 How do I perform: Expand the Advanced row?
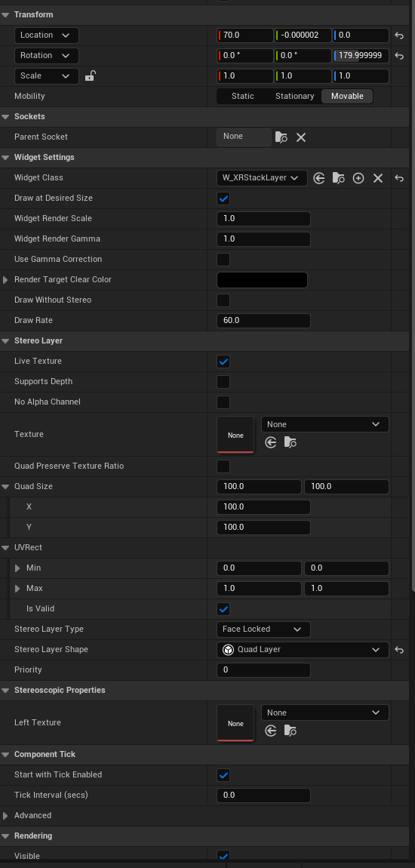tap(5, 816)
